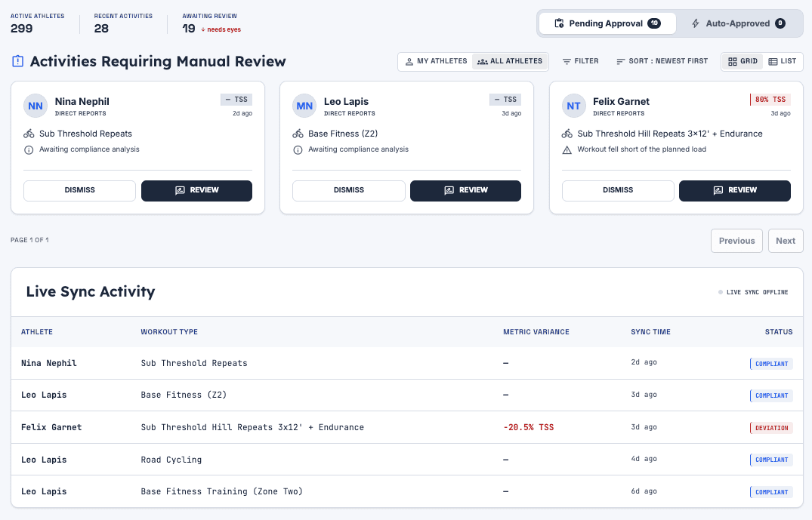Image resolution: width=812 pixels, height=520 pixels.
Task: Click the info icon on Leo Lapis's card
Action: (298, 149)
